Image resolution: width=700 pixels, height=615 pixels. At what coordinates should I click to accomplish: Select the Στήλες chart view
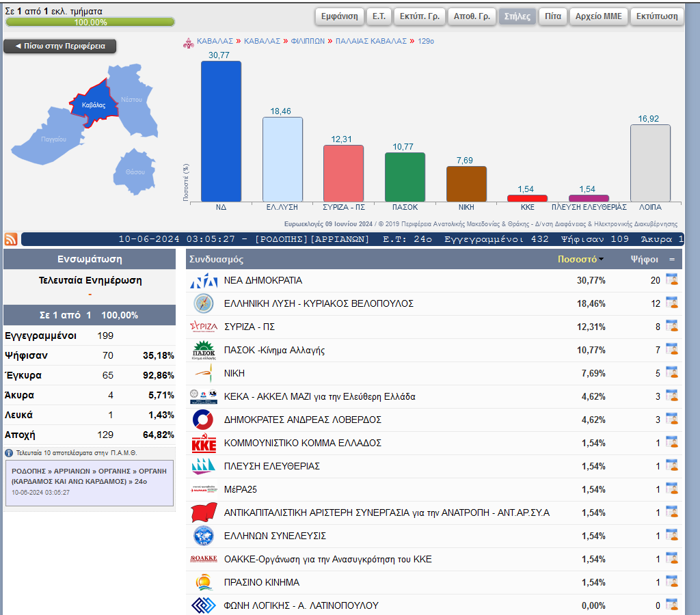click(517, 16)
